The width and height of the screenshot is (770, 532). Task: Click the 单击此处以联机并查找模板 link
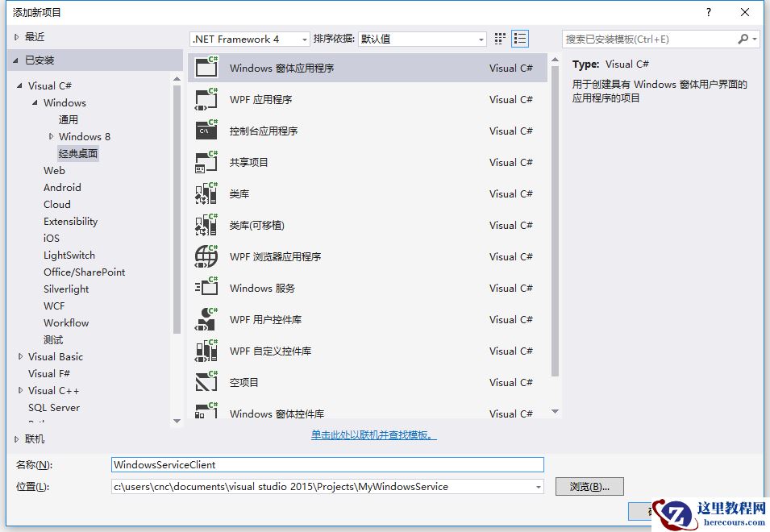(x=373, y=434)
